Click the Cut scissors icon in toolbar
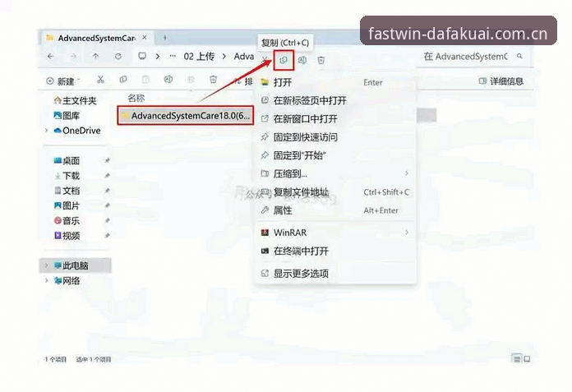 (101, 80)
